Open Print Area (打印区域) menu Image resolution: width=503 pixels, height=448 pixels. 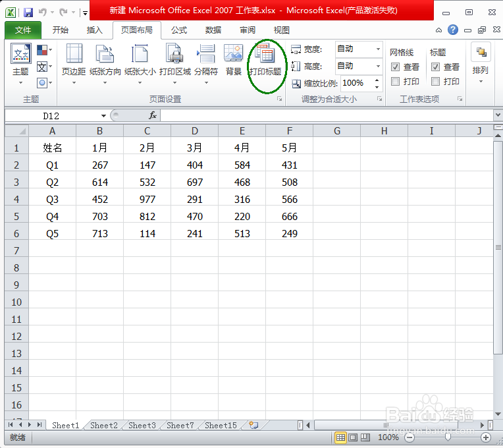[175, 64]
